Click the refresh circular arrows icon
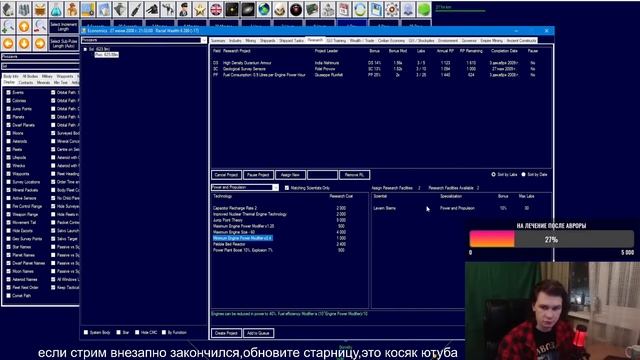 [360, 9]
